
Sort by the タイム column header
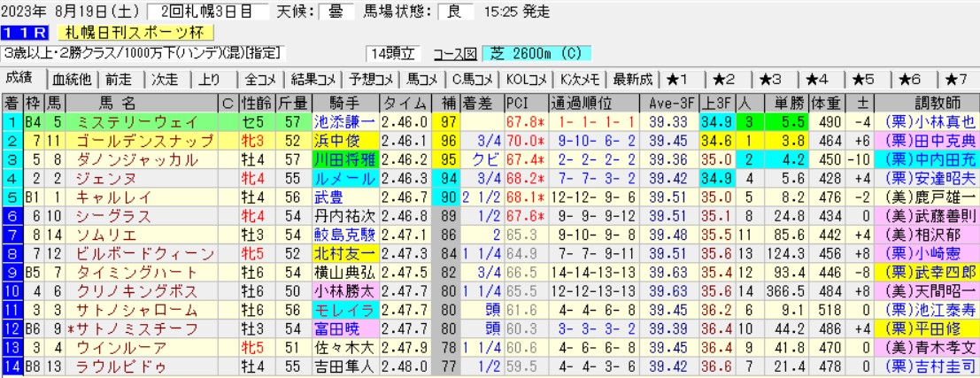pos(405,100)
